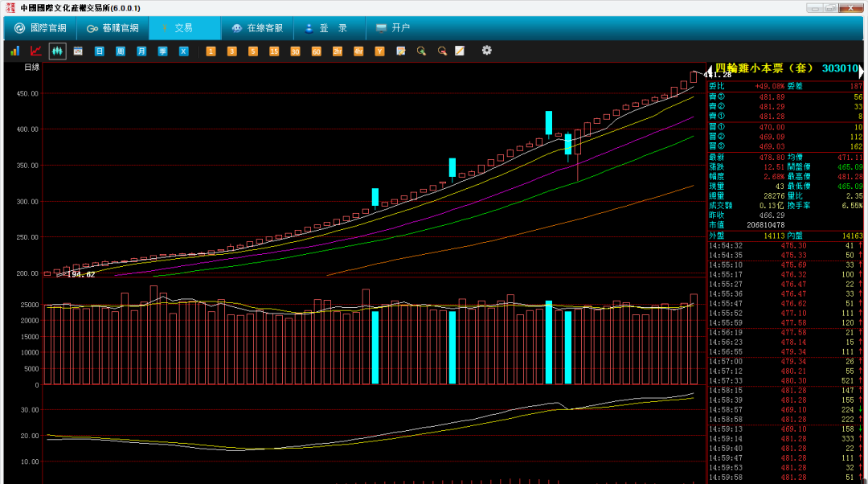Select the candlestick chart view icon
Image resolution: width=868 pixels, height=484 pixels.
(x=57, y=51)
